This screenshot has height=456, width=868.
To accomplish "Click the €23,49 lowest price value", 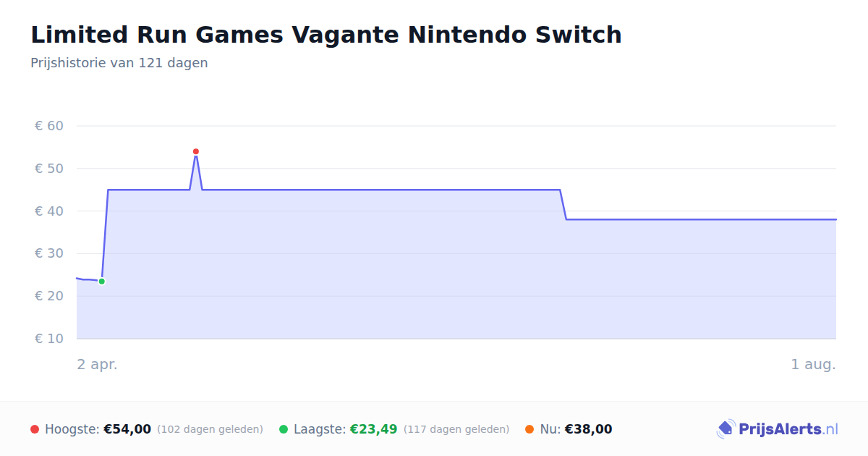I will click(x=374, y=429).
